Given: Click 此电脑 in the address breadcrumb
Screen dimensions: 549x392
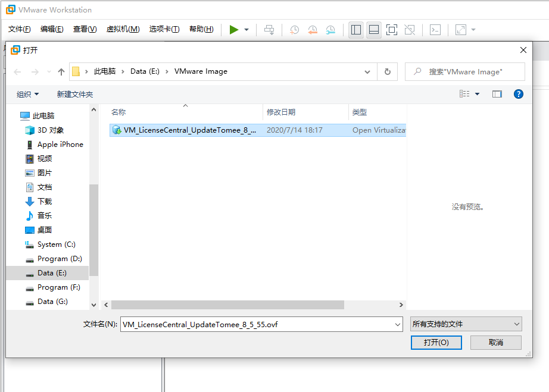Looking at the screenshot, I should tap(105, 71).
